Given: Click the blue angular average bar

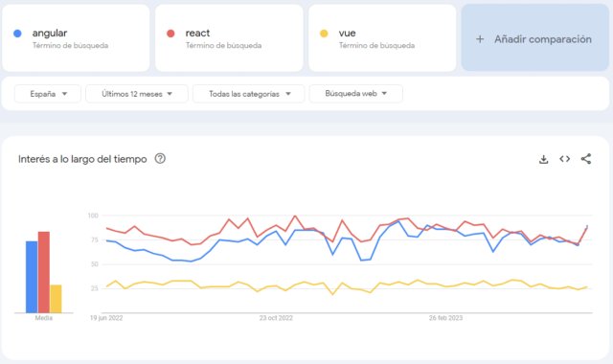Looking at the screenshot, I should (x=32, y=277).
